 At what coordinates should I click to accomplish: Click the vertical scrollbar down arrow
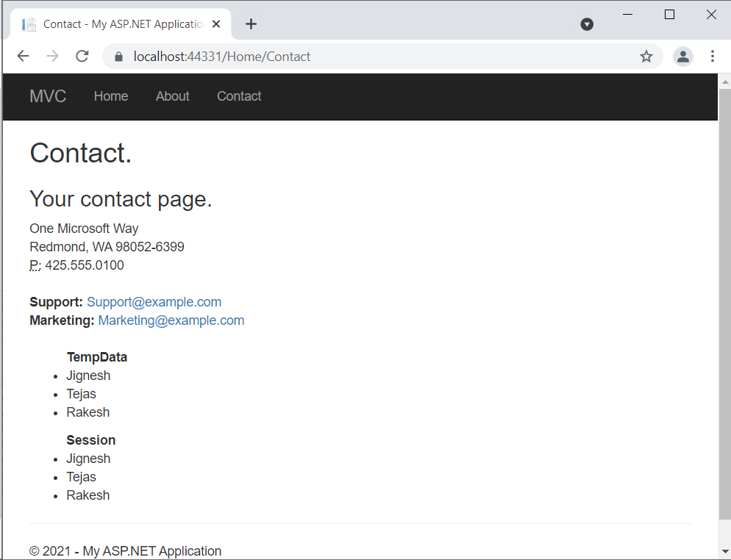724,550
